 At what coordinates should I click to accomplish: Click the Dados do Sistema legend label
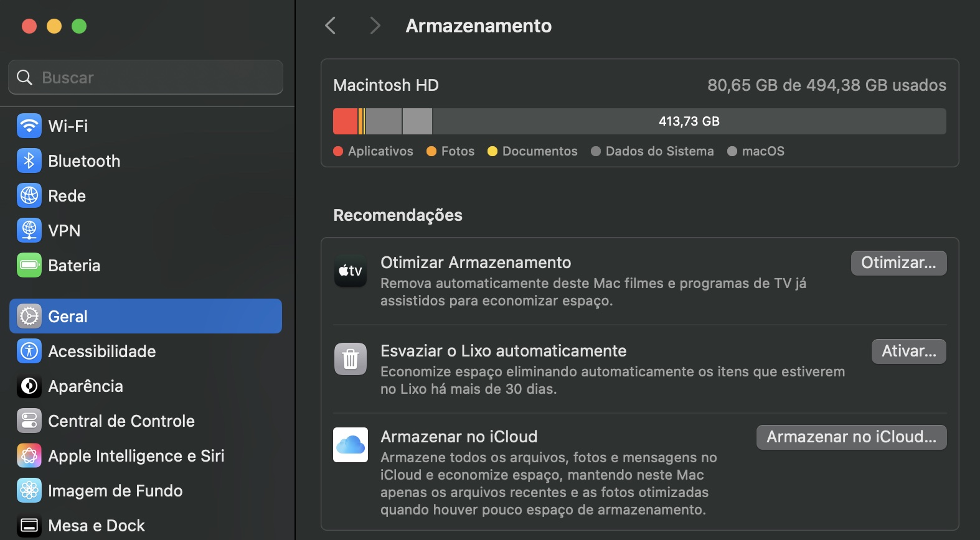pos(659,151)
